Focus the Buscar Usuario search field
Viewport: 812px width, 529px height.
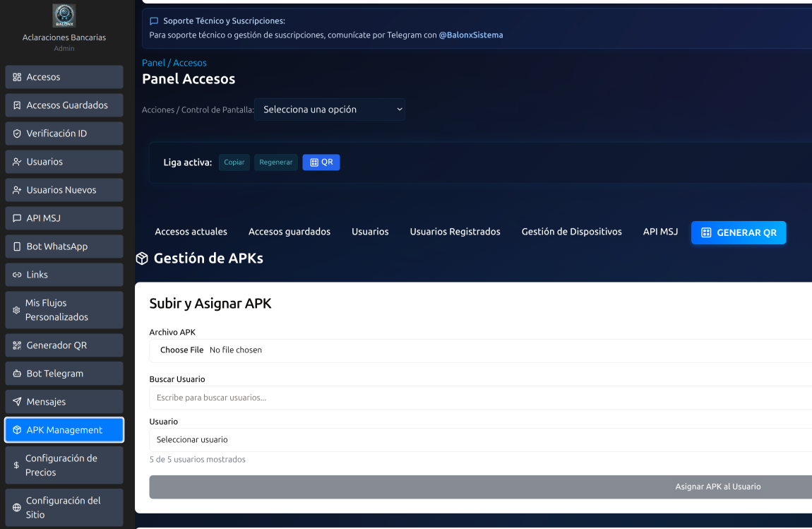[480, 398]
